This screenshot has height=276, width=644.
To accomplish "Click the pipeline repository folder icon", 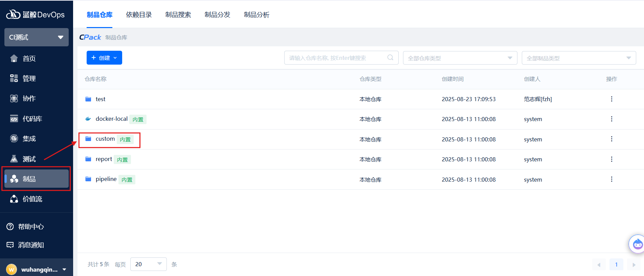I will click(x=88, y=179).
